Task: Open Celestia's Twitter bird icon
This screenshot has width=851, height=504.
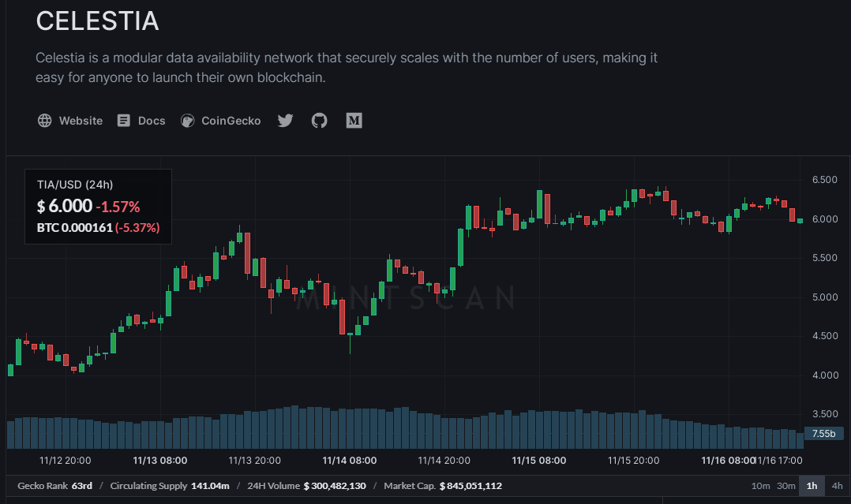Action: [285, 121]
